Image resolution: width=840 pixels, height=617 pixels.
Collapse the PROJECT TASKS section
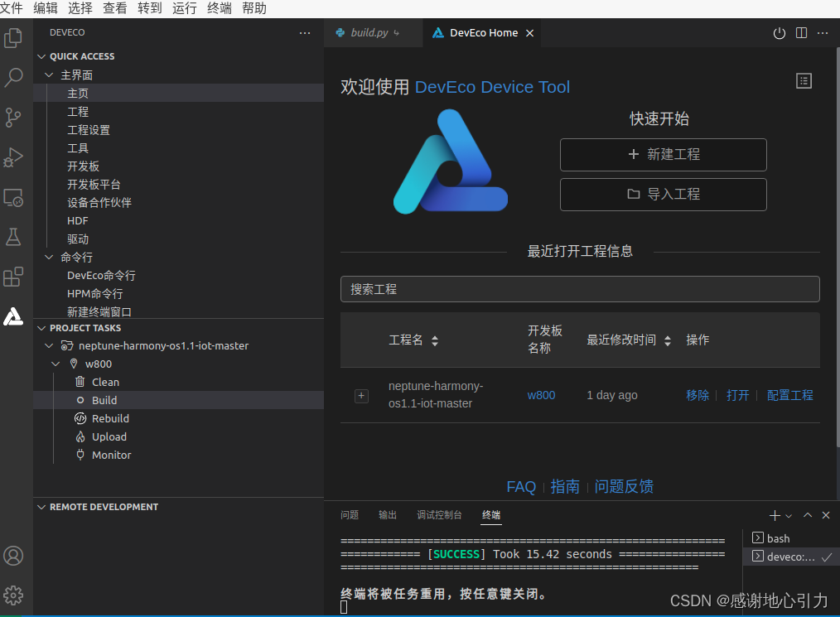point(41,328)
